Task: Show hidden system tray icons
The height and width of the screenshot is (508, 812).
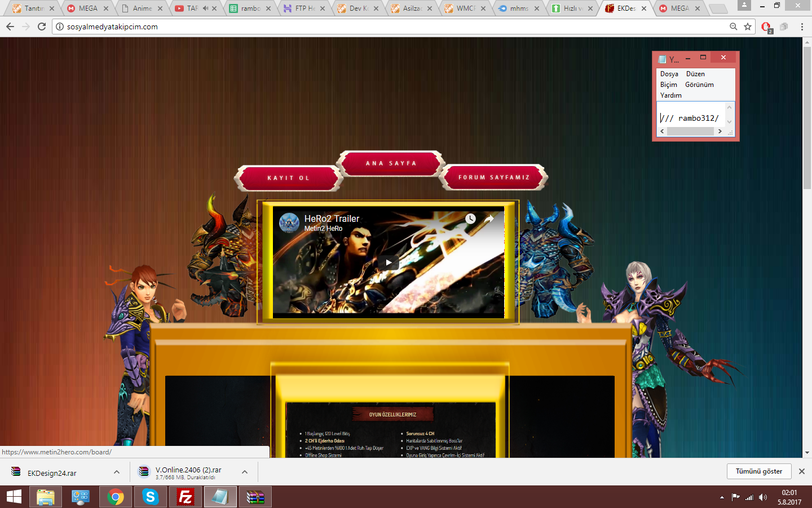Action: click(722, 497)
